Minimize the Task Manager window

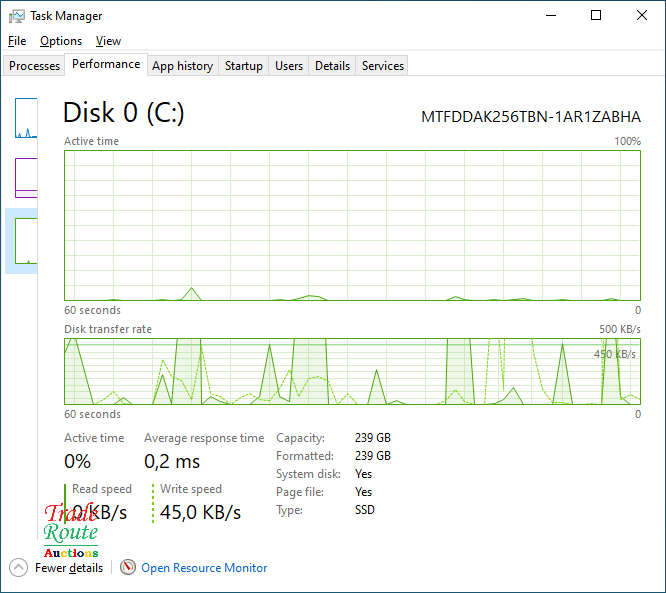pyautogui.click(x=551, y=16)
